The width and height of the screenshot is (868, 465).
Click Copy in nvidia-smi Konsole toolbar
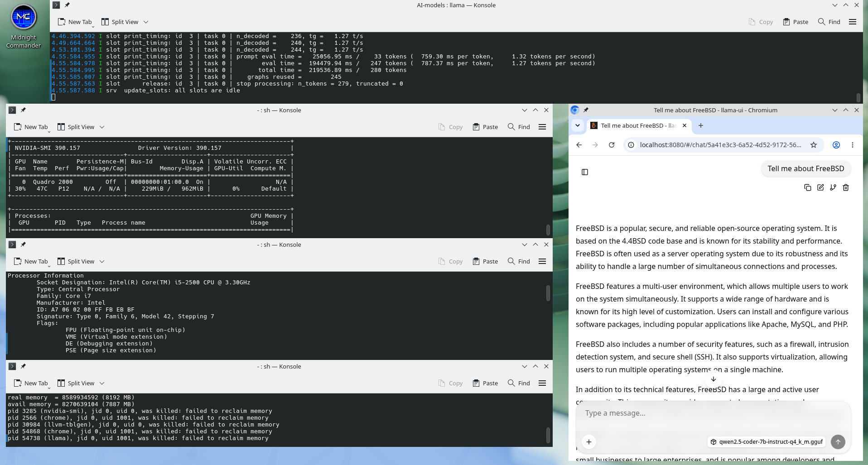pyautogui.click(x=450, y=127)
